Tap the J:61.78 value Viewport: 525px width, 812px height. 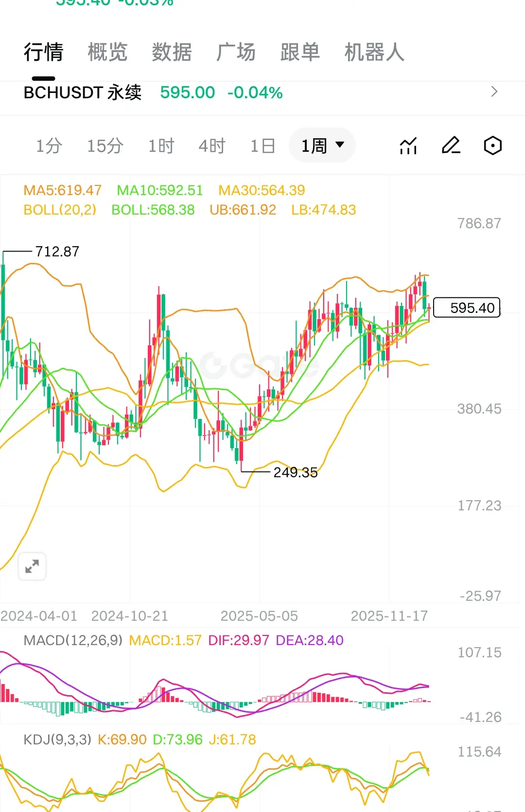[232, 740]
